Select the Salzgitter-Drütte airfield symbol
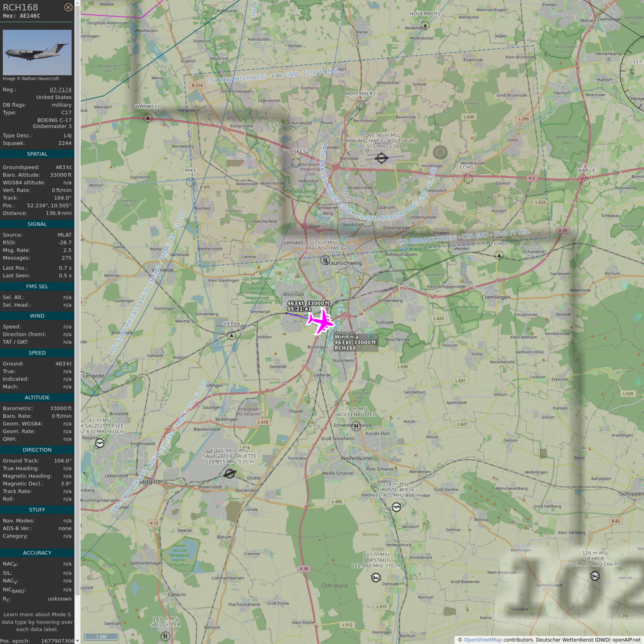 coord(230,473)
